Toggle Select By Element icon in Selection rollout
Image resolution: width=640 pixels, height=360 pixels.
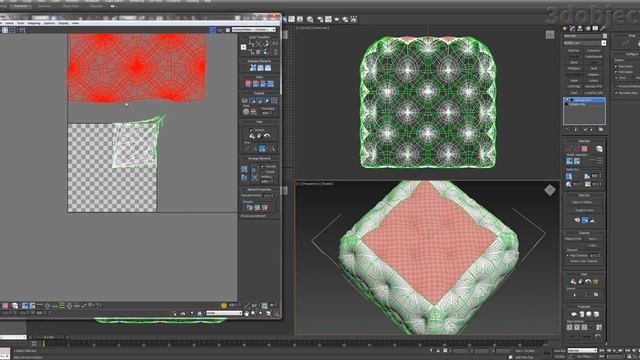(x=599, y=149)
